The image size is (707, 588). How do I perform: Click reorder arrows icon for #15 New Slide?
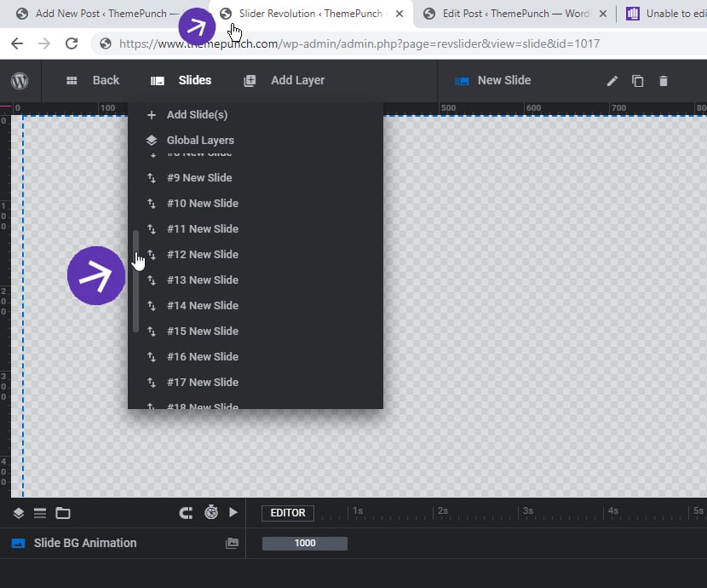click(152, 331)
